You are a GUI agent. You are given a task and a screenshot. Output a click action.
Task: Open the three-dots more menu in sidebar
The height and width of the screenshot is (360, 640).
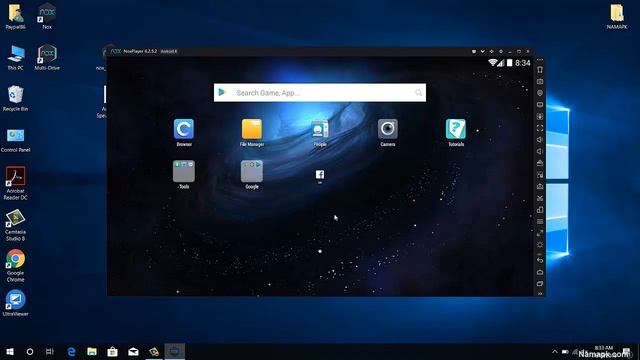pyautogui.click(x=540, y=60)
